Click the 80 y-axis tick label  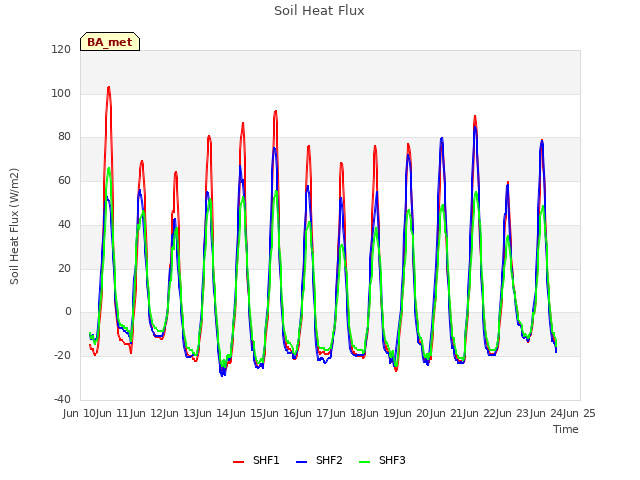click(64, 137)
